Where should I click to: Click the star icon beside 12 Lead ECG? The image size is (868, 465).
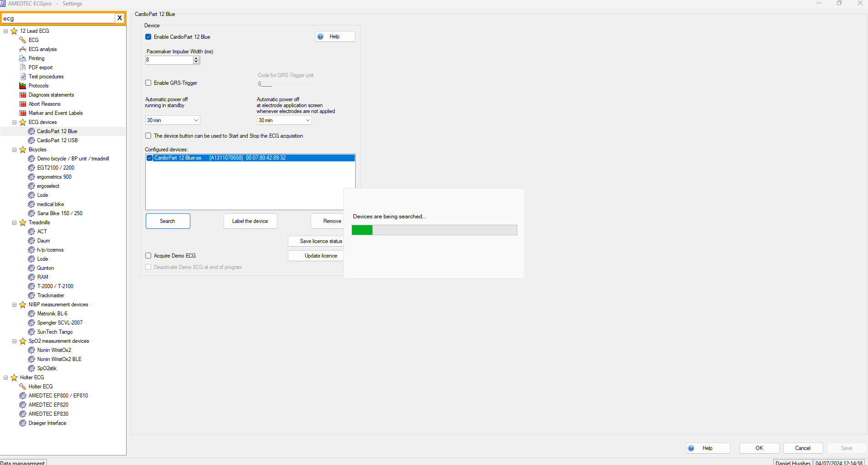click(14, 31)
